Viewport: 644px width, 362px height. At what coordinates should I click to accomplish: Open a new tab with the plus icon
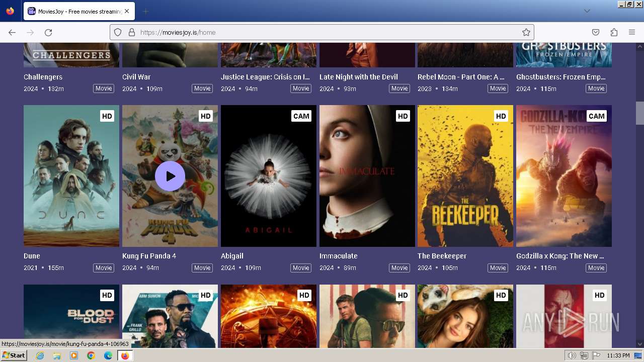[146, 11]
